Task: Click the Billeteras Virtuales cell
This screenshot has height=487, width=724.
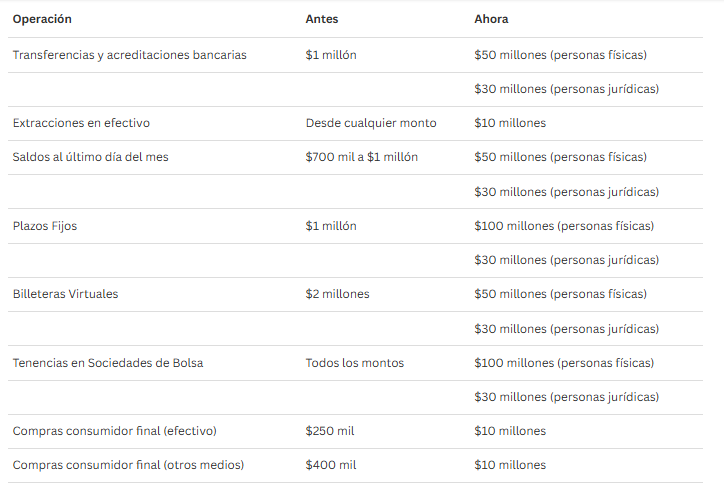Action: pyautogui.click(x=66, y=294)
